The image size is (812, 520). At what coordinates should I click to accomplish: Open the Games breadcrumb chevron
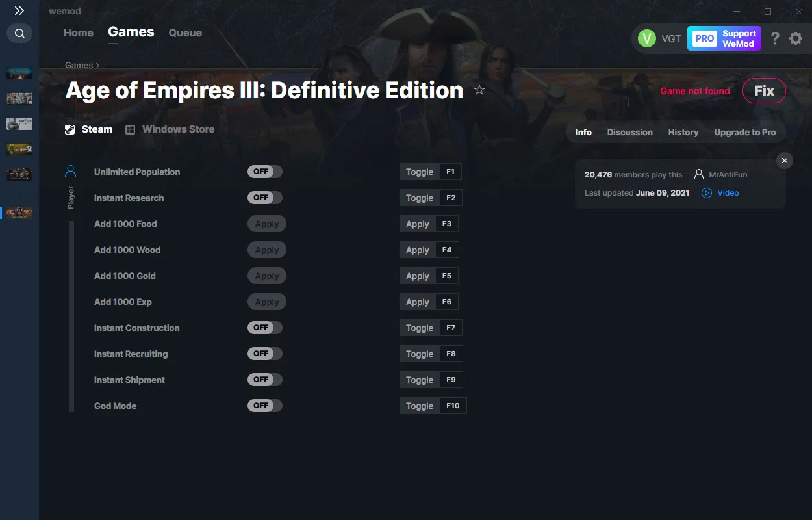click(x=97, y=66)
